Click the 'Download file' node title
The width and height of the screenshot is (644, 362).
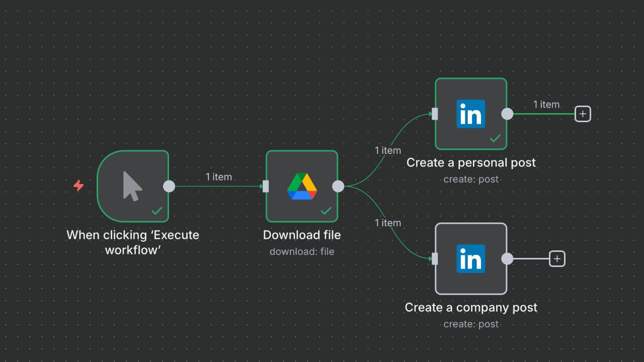coord(302,235)
